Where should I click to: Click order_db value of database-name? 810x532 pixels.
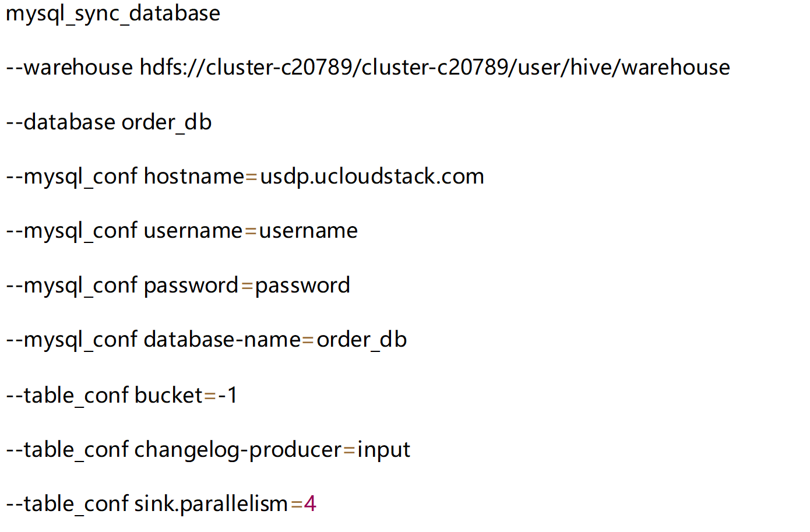pos(361,340)
